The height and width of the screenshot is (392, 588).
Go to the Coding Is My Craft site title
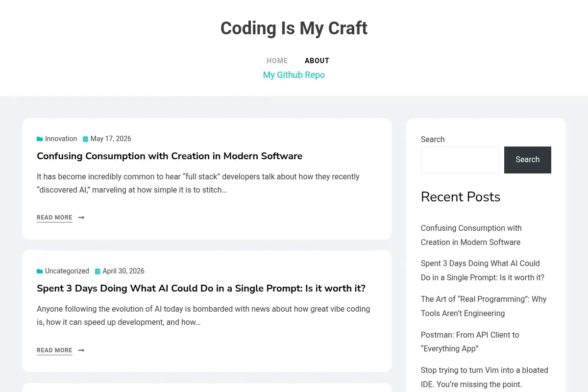(x=294, y=28)
